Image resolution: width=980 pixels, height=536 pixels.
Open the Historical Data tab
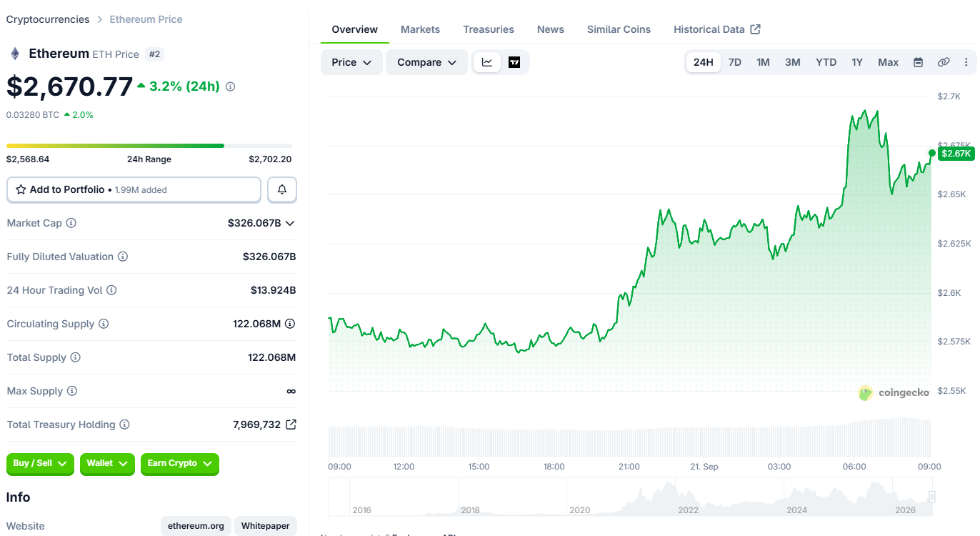coord(717,29)
